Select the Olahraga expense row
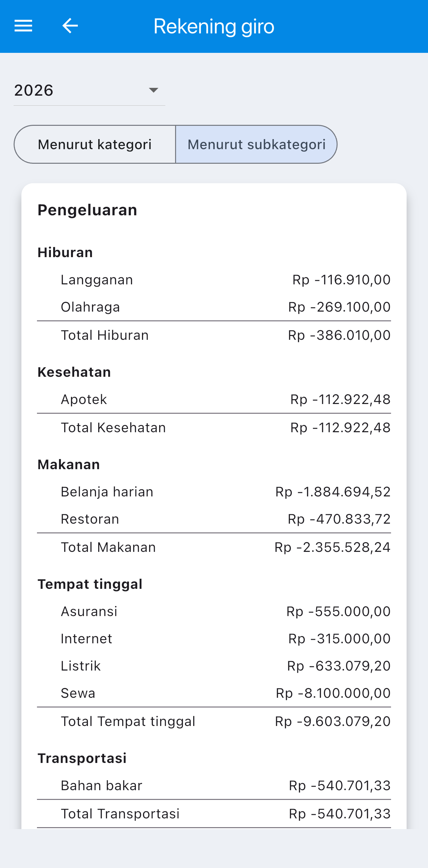 [x=214, y=307]
